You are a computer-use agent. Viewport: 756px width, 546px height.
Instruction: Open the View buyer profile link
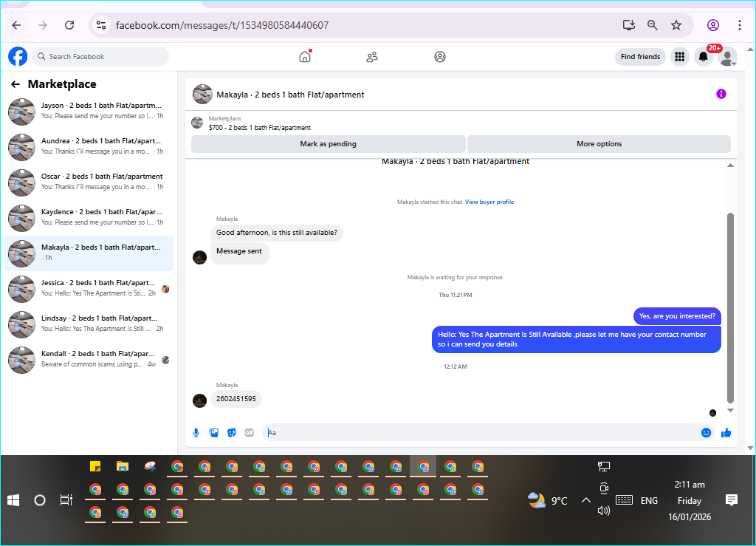pyautogui.click(x=489, y=202)
